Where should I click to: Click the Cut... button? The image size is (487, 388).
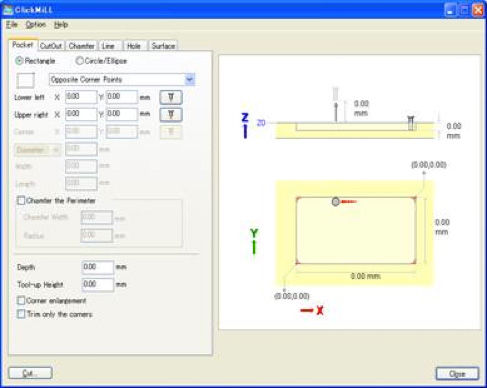point(30,373)
